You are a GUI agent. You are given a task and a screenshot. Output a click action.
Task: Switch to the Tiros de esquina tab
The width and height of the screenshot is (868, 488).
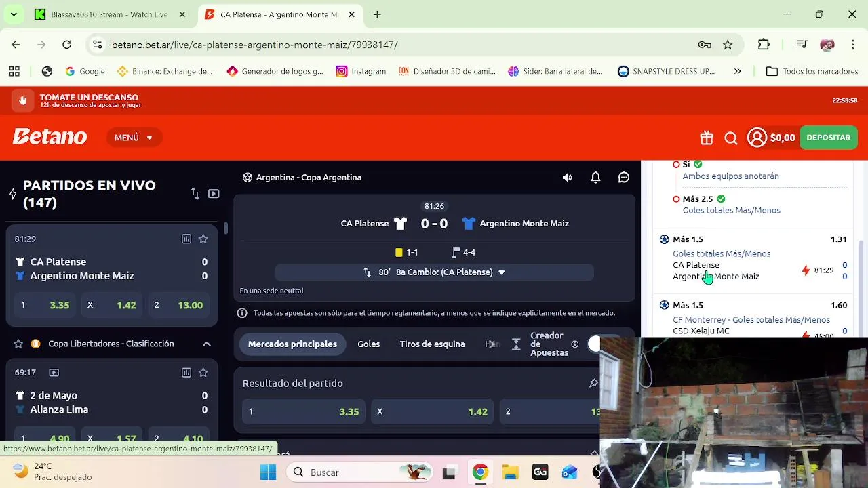click(x=432, y=344)
